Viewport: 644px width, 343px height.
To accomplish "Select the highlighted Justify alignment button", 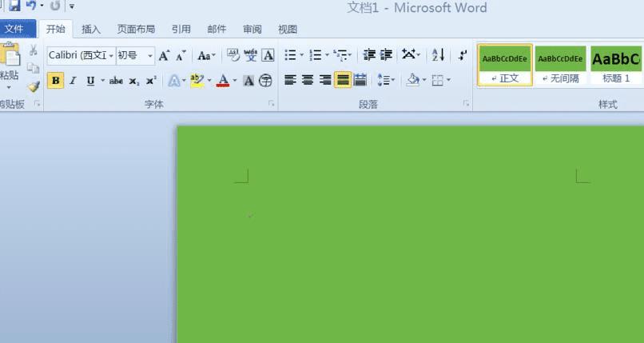I will (x=343, y=80).
